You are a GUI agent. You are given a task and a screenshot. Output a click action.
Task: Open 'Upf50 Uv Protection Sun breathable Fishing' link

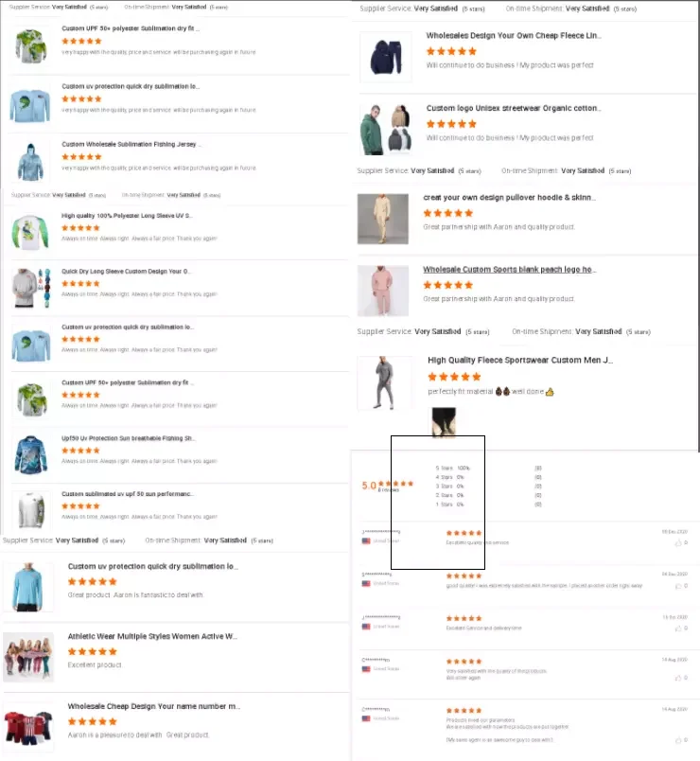(x=128, y=438)
